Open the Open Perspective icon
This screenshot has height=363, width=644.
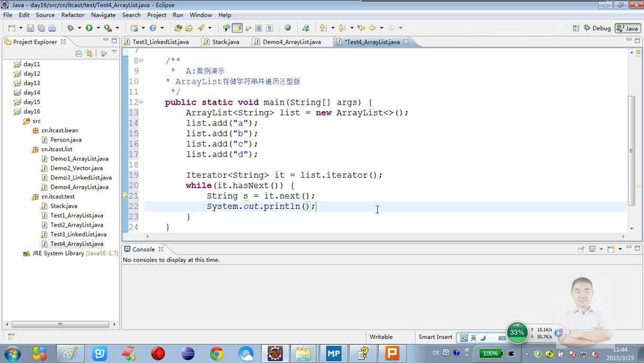[576, 28]
